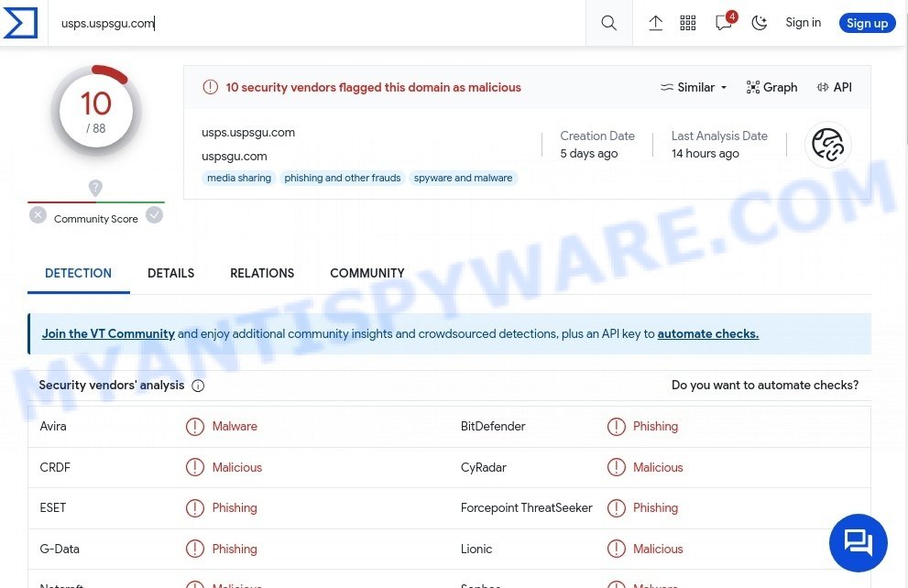Click the 10 / 88 detection score gauge
Screen dimensions: 908x588
click(x=96, y=111)
